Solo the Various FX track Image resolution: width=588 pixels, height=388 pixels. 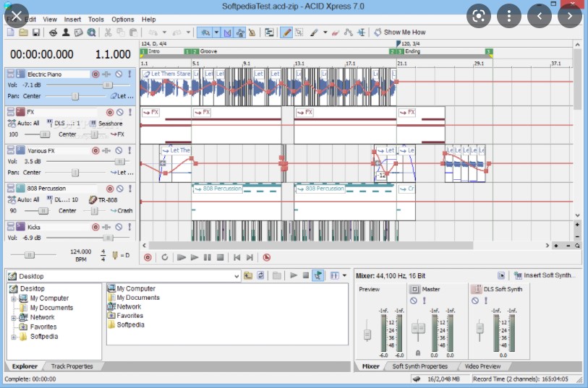129,150
